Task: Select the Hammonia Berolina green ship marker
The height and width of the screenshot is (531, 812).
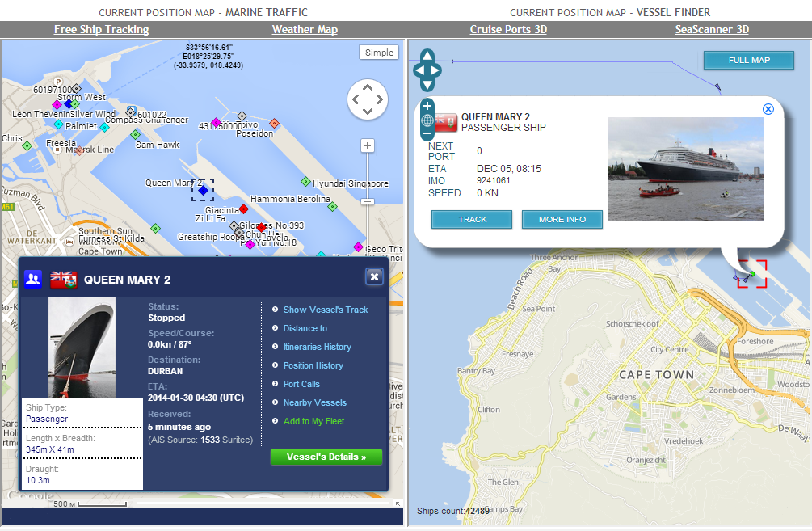Action: point(332,207)
